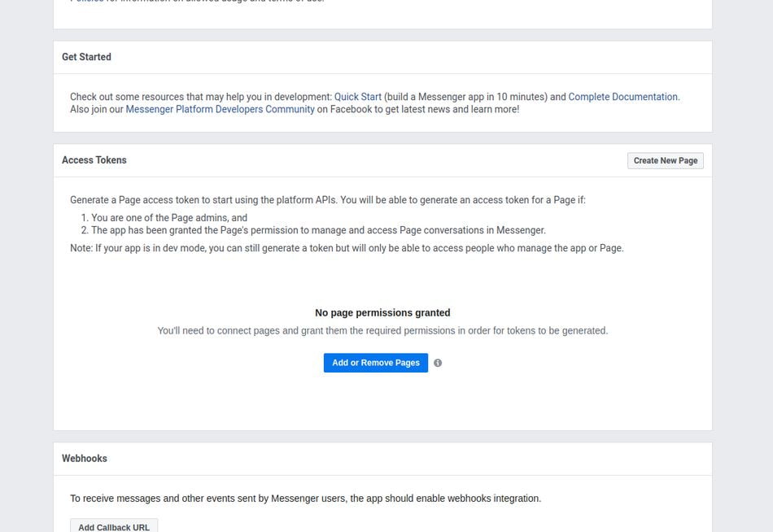
Task: Click the Create New Page button
Action: pos(666,161)
